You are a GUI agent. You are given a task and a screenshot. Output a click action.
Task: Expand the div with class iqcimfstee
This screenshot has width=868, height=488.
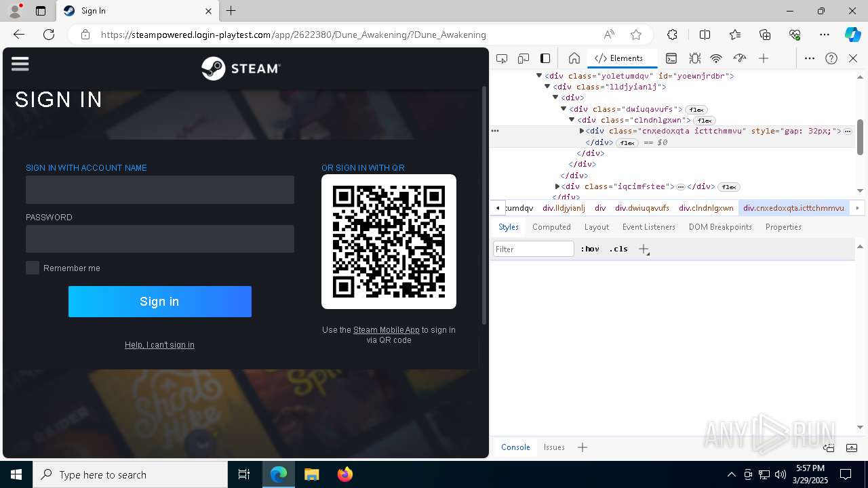coord(557,186)
